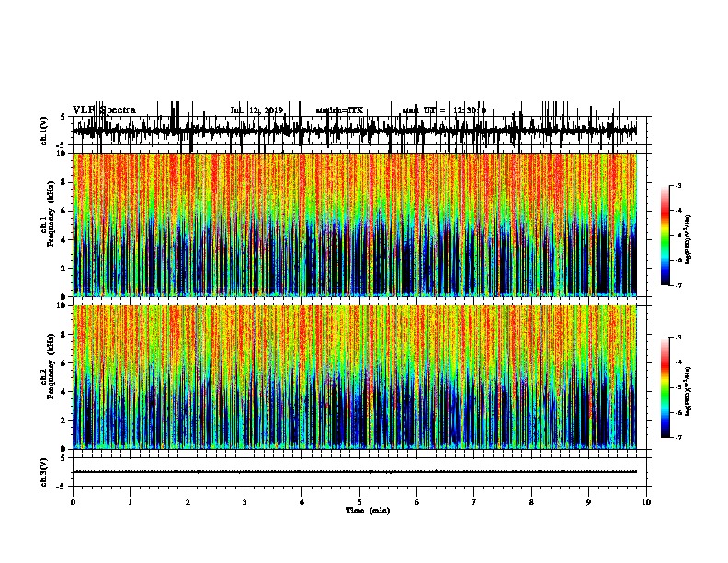The width and height of the screenshot is (728, 563).
Task: Click the "2" tick on time axis
Action: point(188,502)
